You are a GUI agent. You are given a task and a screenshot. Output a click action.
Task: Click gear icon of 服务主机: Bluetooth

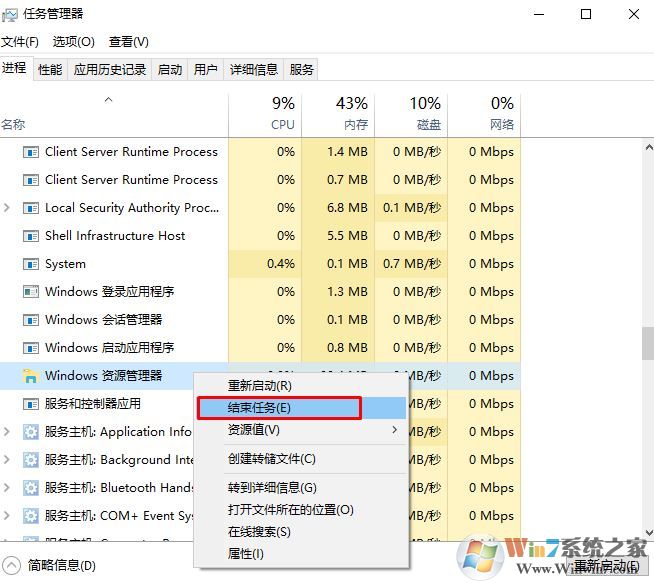coord(30,488)
